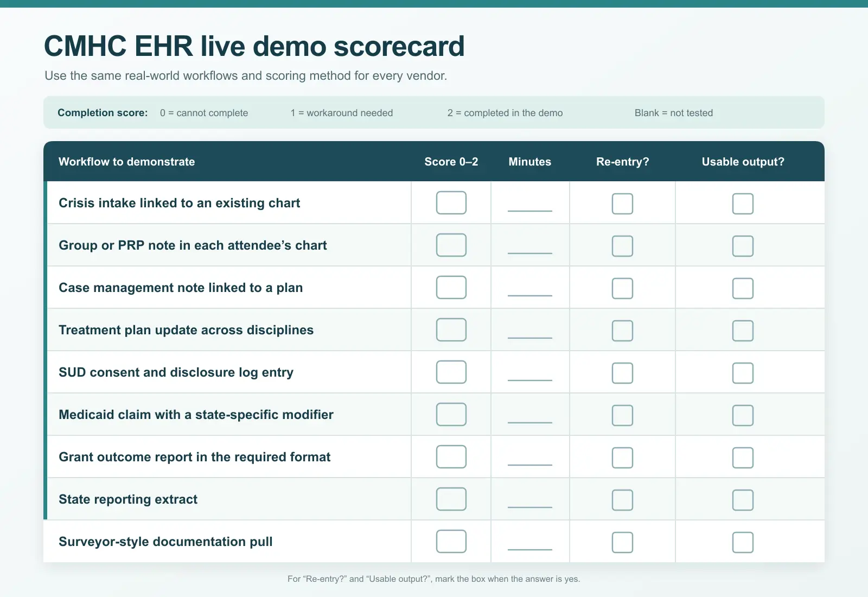
Task: Tick Re-entry for Case management note row
Action: click(x=622, y=288)
